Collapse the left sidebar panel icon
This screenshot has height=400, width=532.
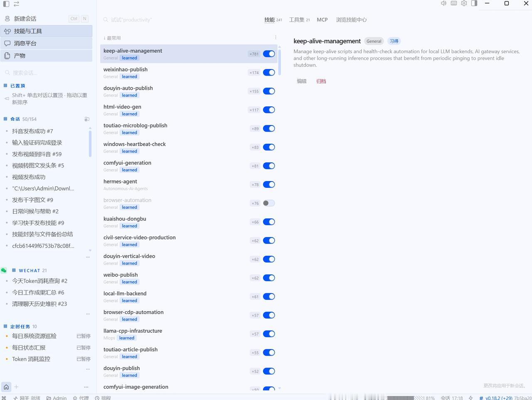(x=6, y=4)
